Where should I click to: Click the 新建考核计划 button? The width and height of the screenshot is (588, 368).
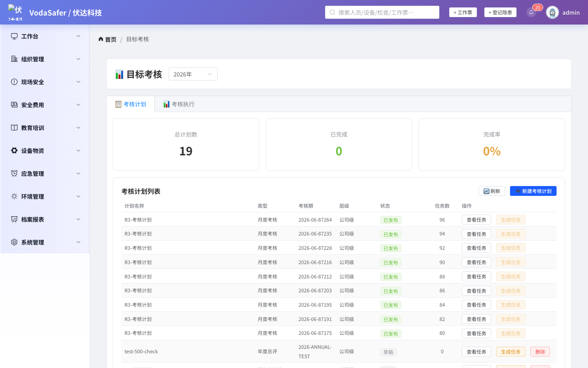pyautogui.click(x=533, y=191)
